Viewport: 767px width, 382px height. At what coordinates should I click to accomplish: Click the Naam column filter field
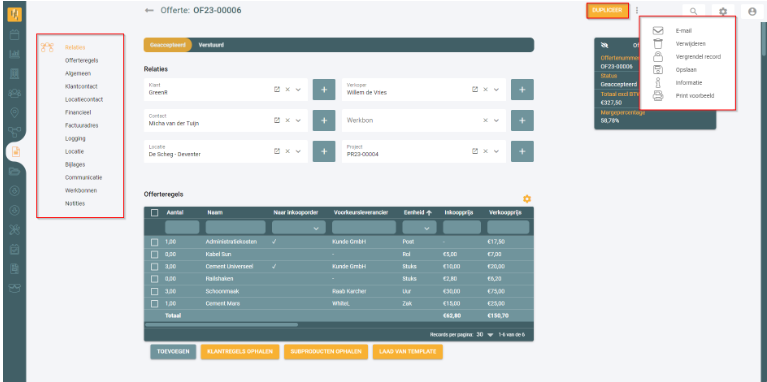click(235, 227)
